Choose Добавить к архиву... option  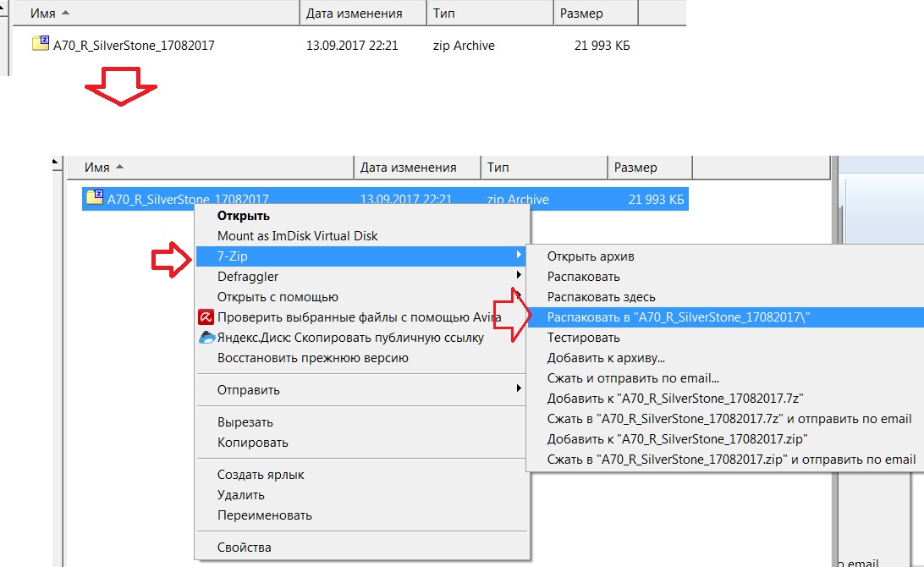(606, 358)
